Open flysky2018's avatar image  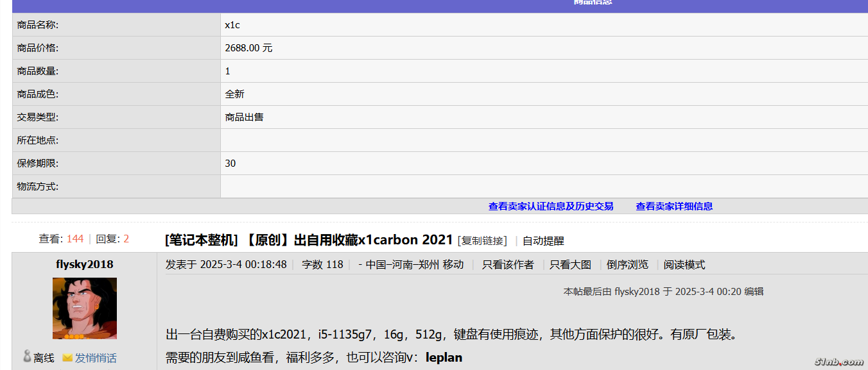[x=85, y=308]
